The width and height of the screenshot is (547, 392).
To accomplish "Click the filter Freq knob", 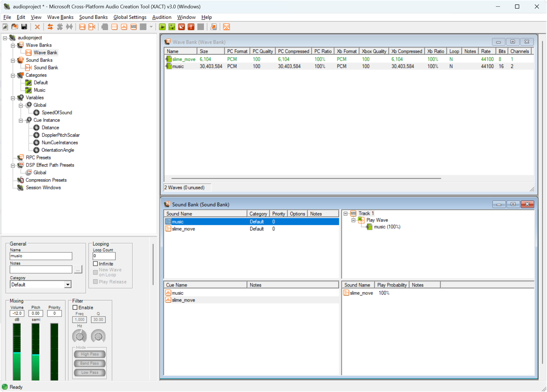I will point(79,336).
